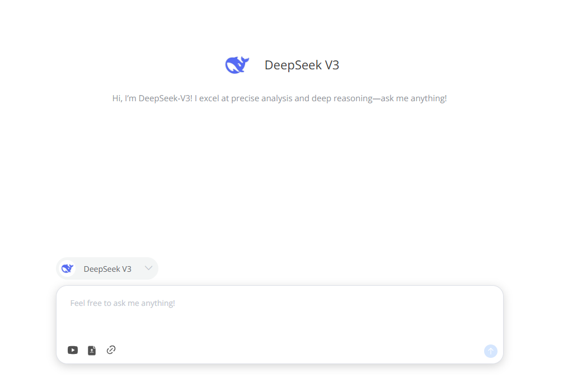Click the whale icon inside the model selector

click(x=68, y=268)
